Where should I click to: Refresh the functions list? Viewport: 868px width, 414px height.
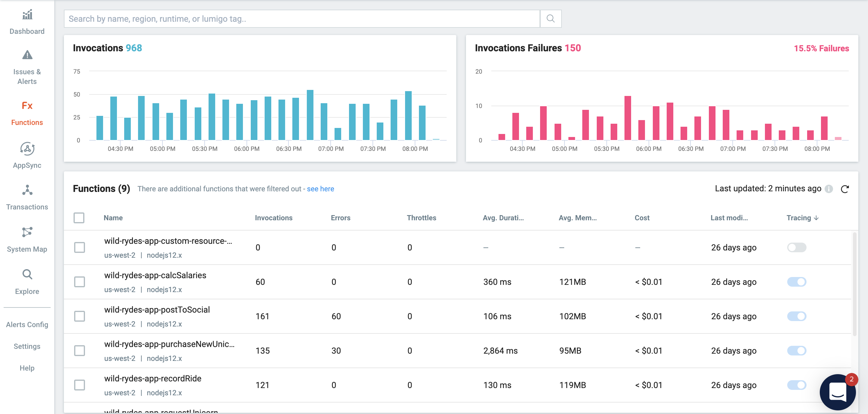pyautogui.click(x=844, y=189)
